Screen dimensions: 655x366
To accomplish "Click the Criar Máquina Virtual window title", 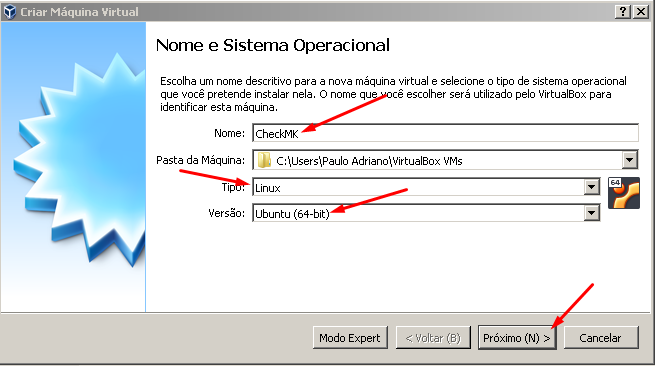I will [x=79, y=12].
